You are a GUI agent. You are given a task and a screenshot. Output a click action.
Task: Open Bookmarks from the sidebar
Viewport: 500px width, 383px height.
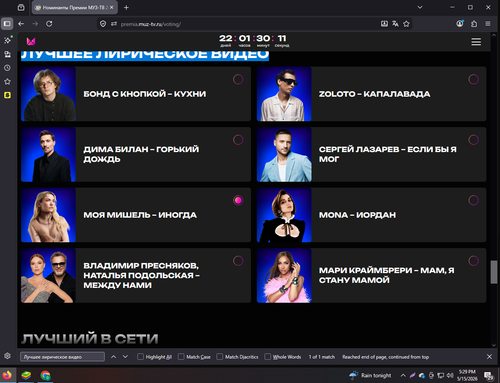(x=7, y=81)
